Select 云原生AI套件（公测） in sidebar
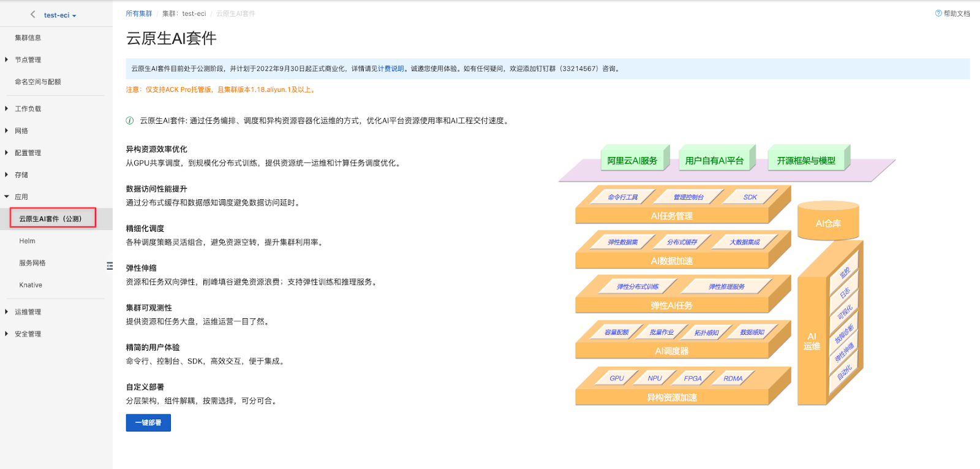The height and width of the screenshot is (469, 980). pos(53,219)
